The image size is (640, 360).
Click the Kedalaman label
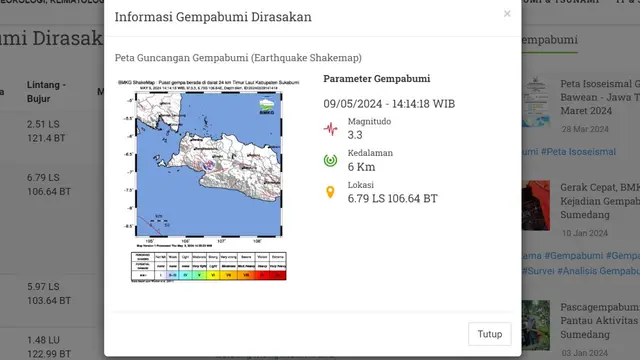[370, 153]
